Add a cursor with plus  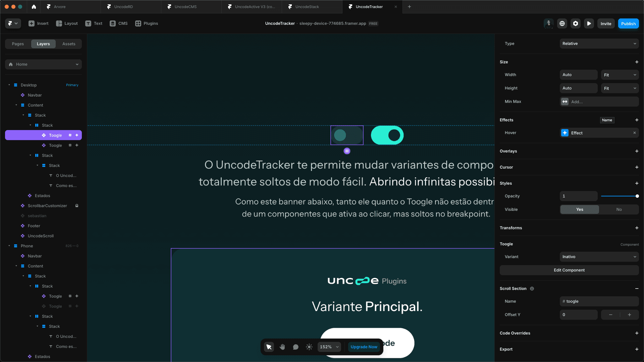(x=637, y=167)
